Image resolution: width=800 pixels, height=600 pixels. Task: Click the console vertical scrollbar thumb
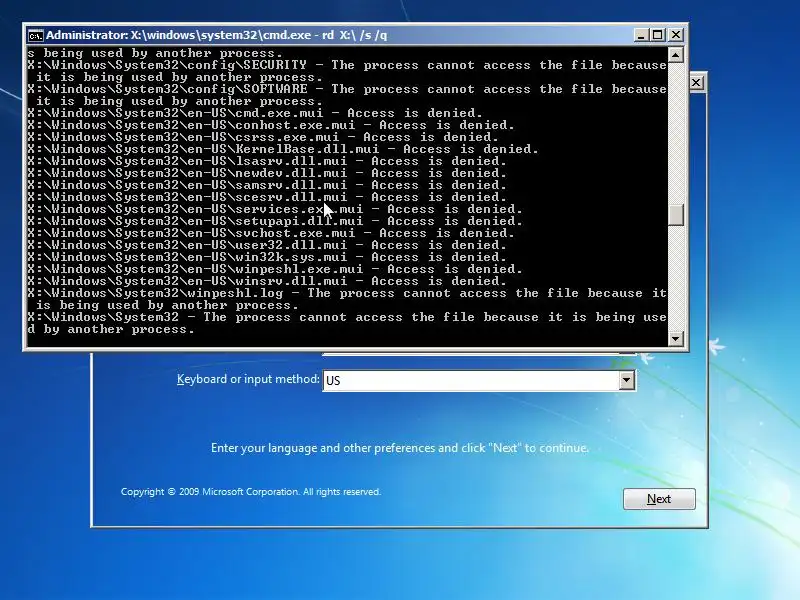(676, 215)
